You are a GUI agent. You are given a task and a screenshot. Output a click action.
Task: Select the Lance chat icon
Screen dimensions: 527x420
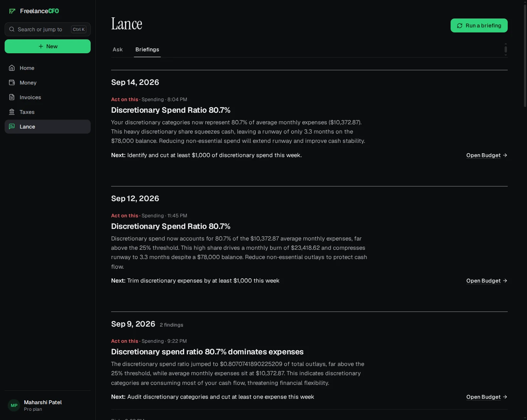tap(12, 127)
